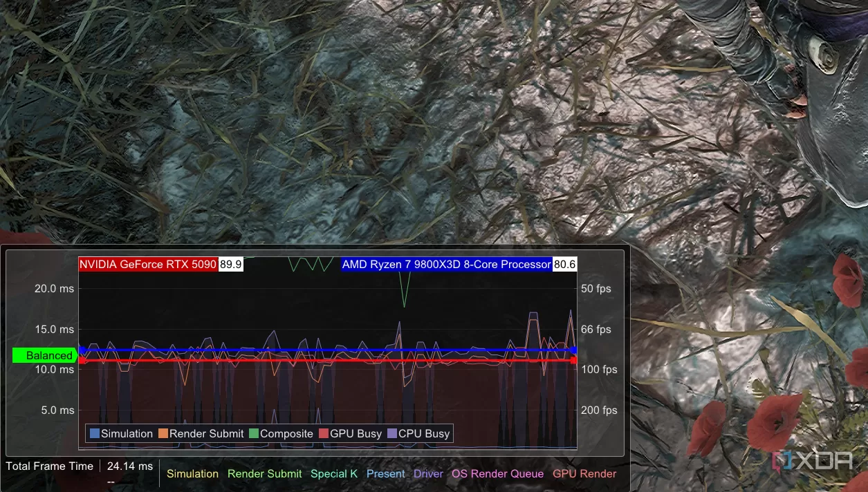Click the orange Render Submit legend swatch
Image resolution: width=868 pixels, height=492 pixels.
(x=163, y=434)
